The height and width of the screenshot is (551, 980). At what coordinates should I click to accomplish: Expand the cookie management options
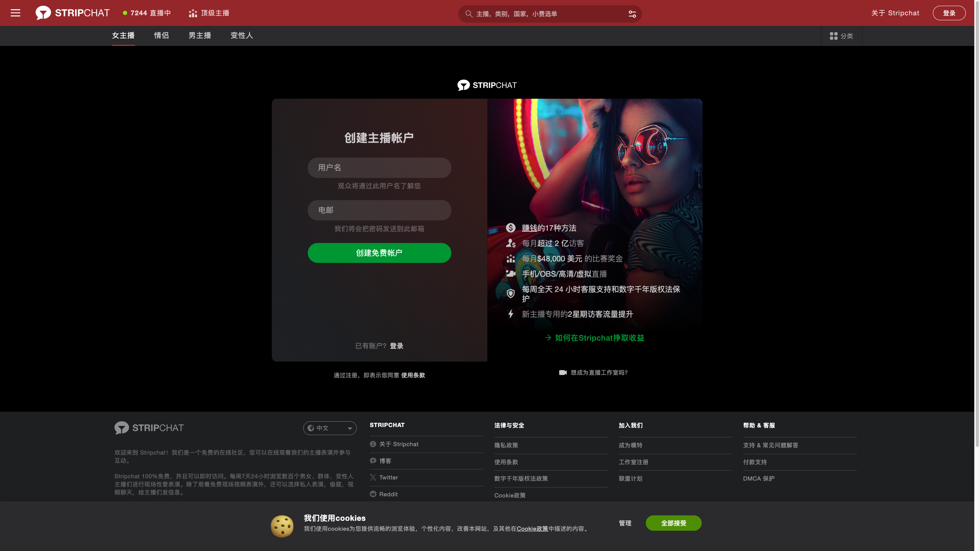pos(625,523)
